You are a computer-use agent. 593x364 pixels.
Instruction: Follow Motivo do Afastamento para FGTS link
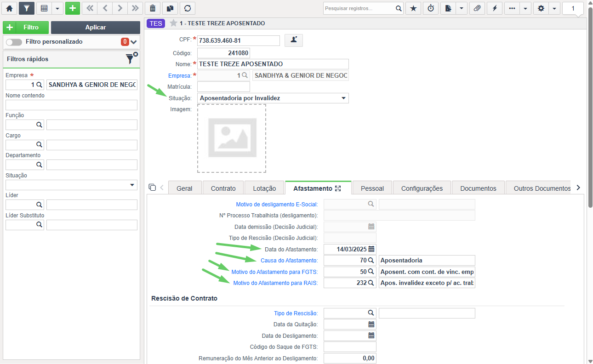tap(274, 272)
